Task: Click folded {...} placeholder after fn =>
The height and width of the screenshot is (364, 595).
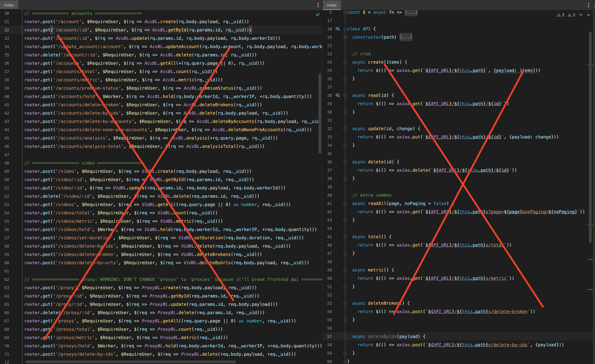Action: point(411,12)
